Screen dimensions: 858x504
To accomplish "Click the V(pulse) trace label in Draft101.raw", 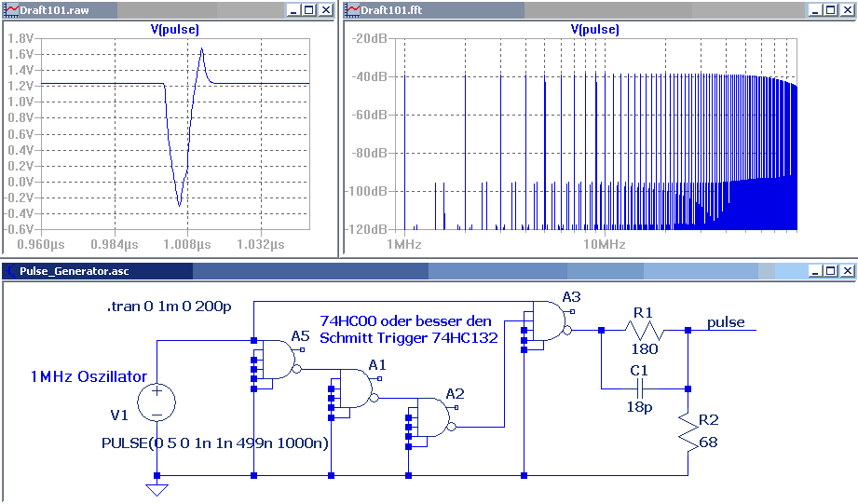I will pos(174,30).
